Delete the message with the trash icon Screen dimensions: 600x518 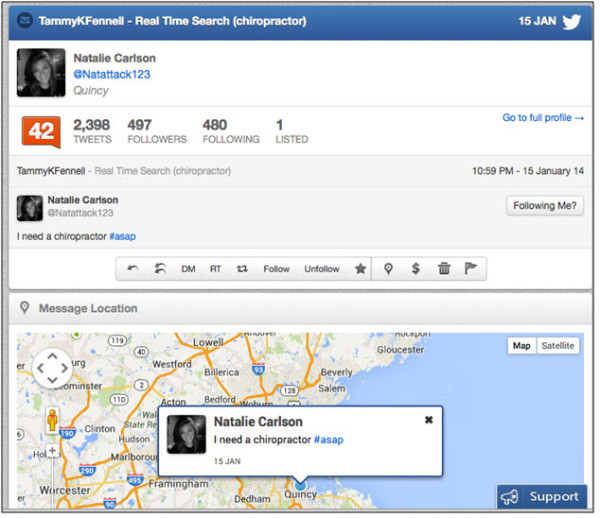pyautogui.click(x=444, y=269)
